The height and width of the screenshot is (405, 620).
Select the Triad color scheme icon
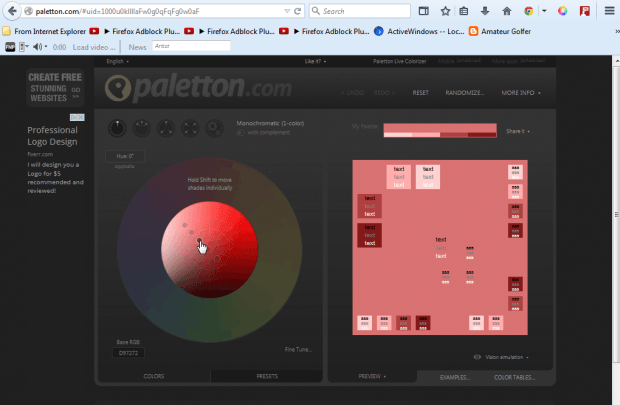click(x=166, y=128)
